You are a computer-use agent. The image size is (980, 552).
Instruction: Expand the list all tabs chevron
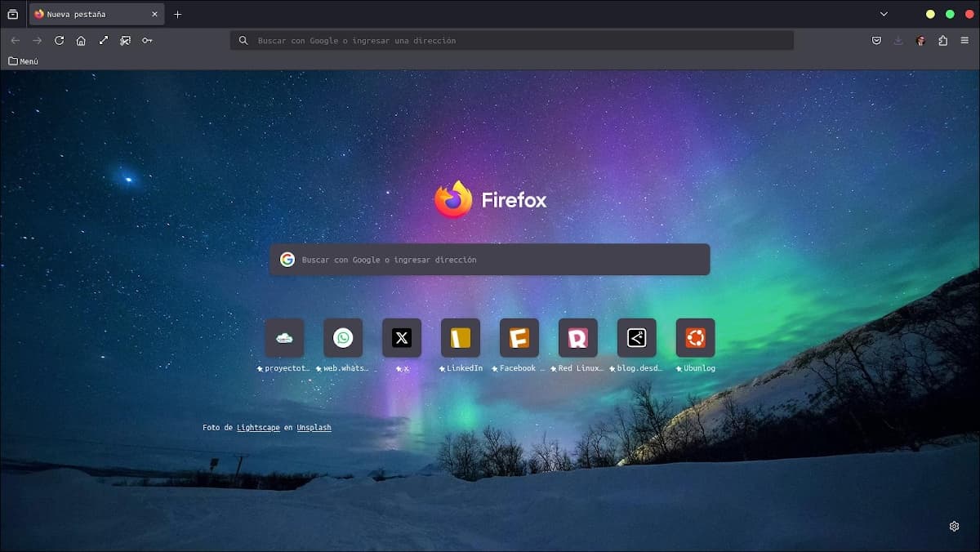[884, 14]
